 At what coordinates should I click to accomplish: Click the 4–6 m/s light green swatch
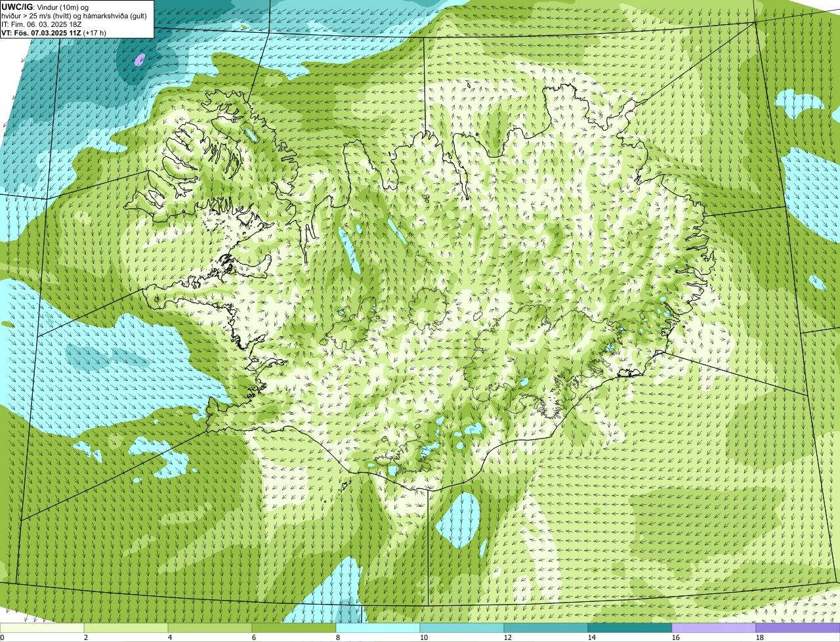210,628
